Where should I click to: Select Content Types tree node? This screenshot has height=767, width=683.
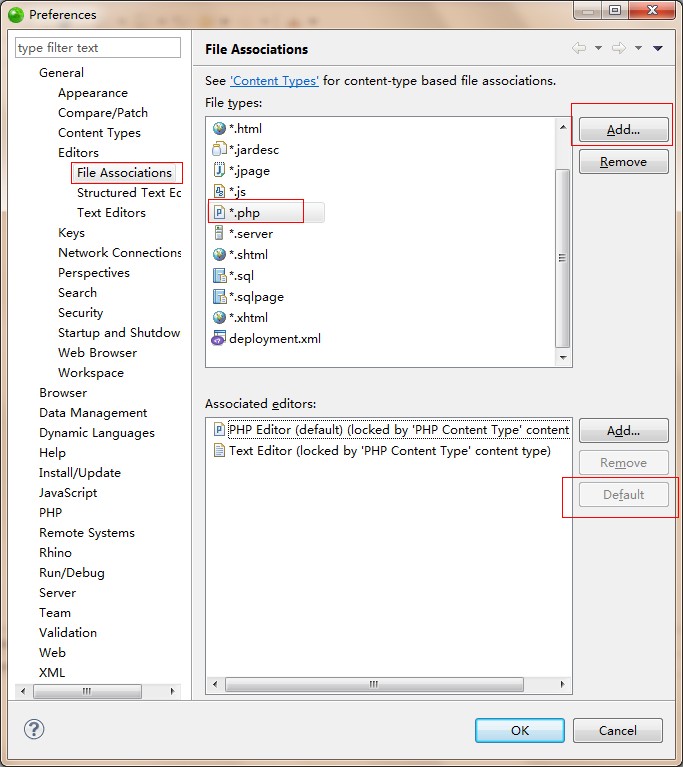pyautogui.click(x=99, y=133)
